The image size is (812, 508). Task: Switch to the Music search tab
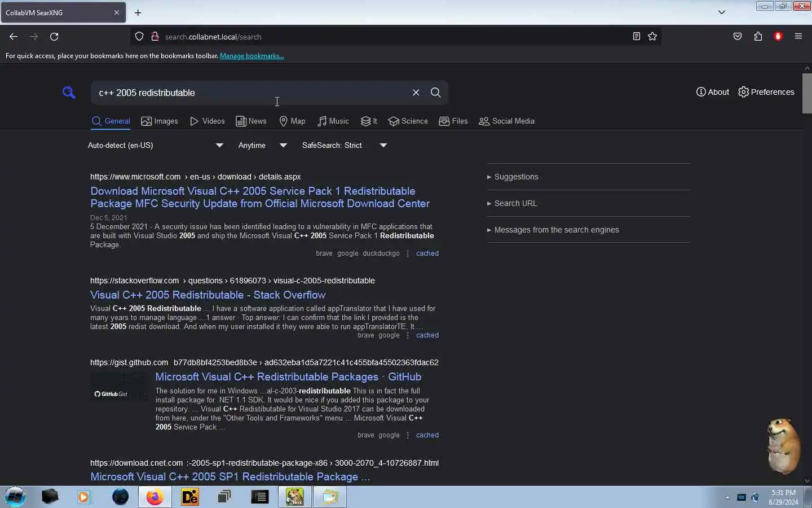(x=333, y=121)
